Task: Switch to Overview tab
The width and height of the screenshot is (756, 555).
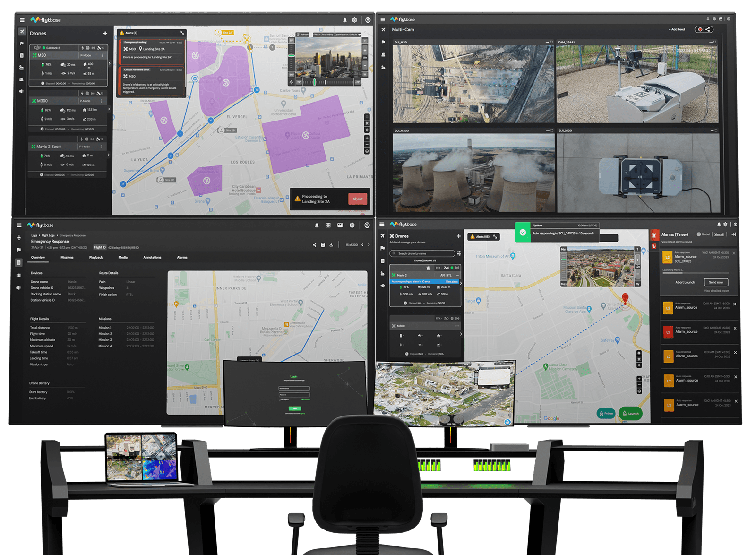Action: [x=38, y=257]
